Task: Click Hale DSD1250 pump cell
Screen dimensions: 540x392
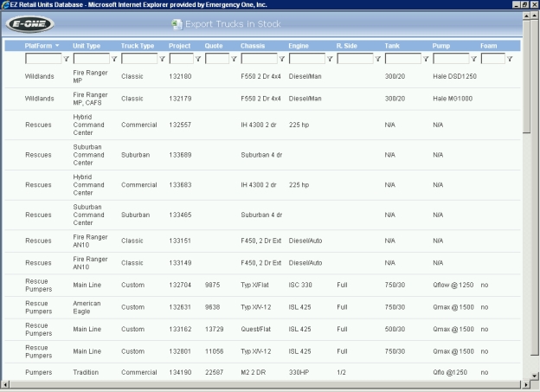Action: point(454,76)
